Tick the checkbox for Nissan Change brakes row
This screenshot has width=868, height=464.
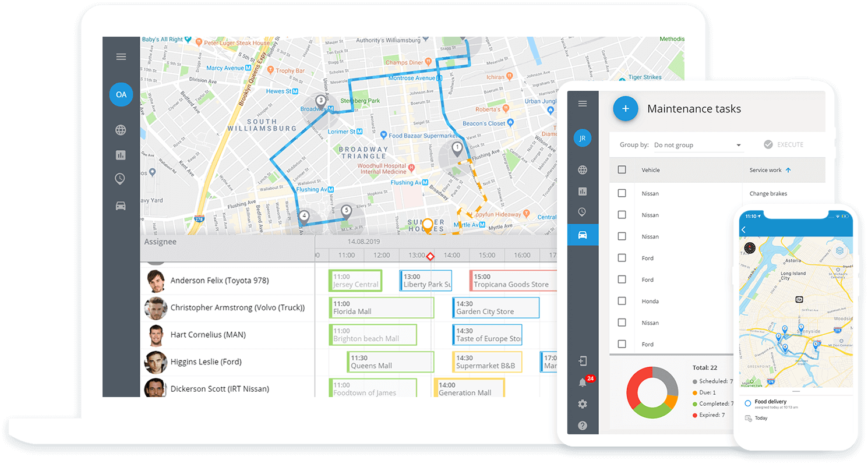click(622, 193)
